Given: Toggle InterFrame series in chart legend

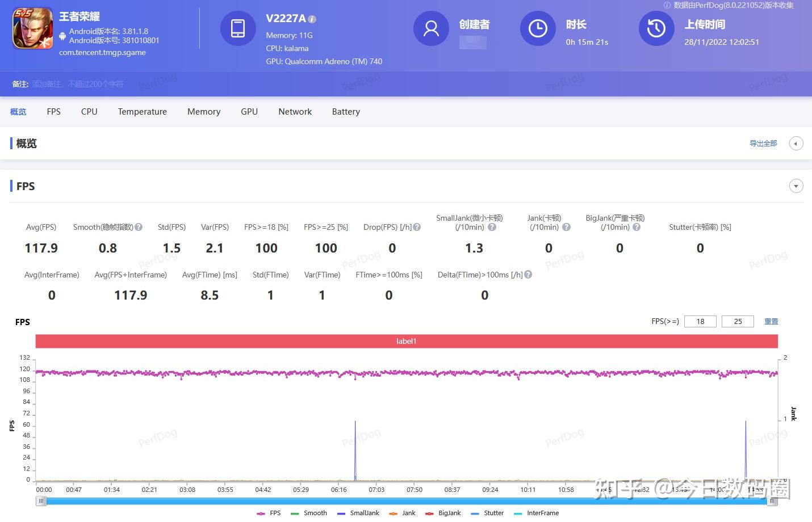Looking at the screenshot, I should pos(536,513).
